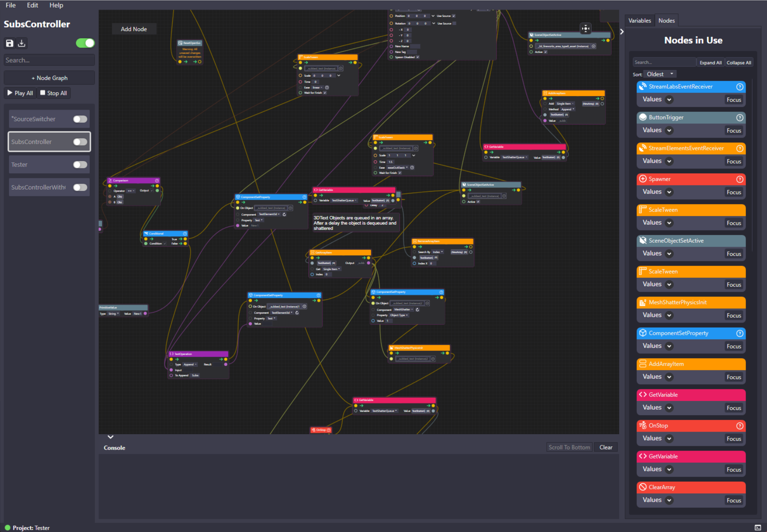
Task: Click Focus for MeshShatterPhysicsInit
Action: pos(733,315)
